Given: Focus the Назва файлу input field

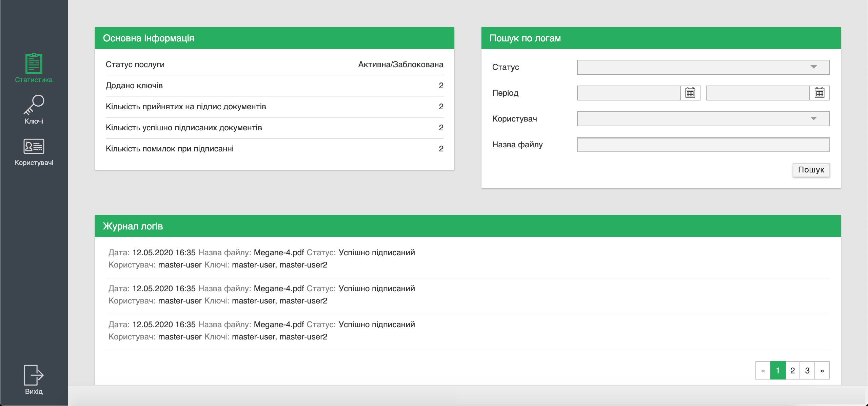Looking at the screenshot, I should click(703, 145).
